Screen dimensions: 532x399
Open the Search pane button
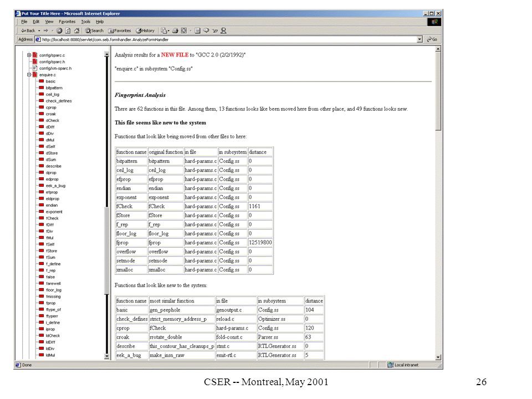click(94, 30)
